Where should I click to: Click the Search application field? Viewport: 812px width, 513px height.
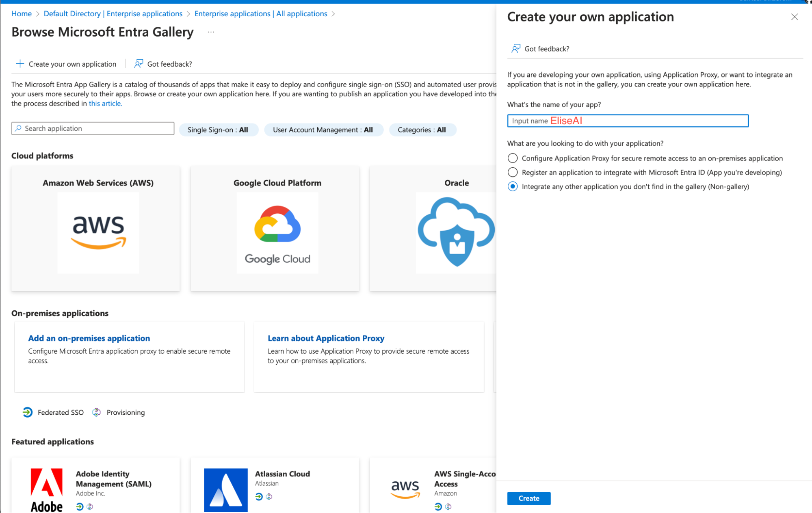[x=93, y=128]
